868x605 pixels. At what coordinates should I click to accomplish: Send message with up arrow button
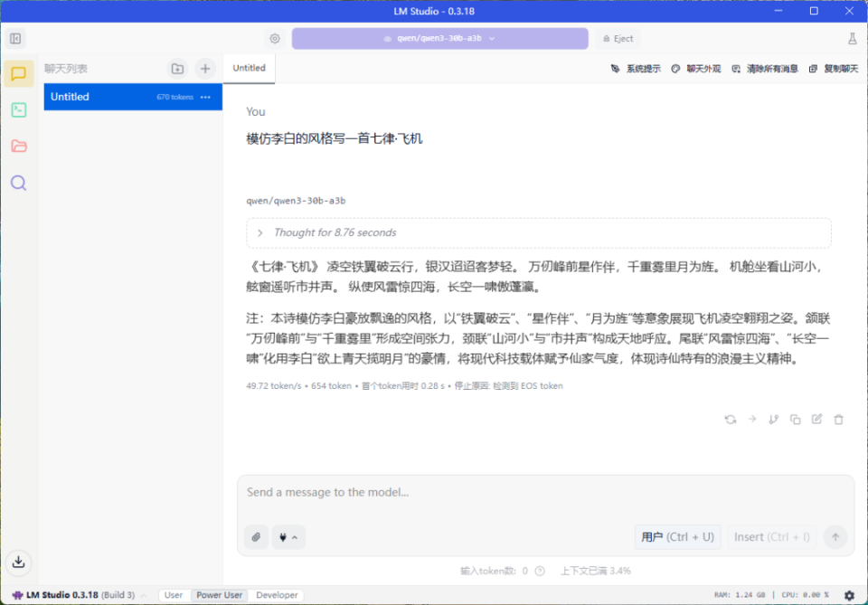[835, 537]
